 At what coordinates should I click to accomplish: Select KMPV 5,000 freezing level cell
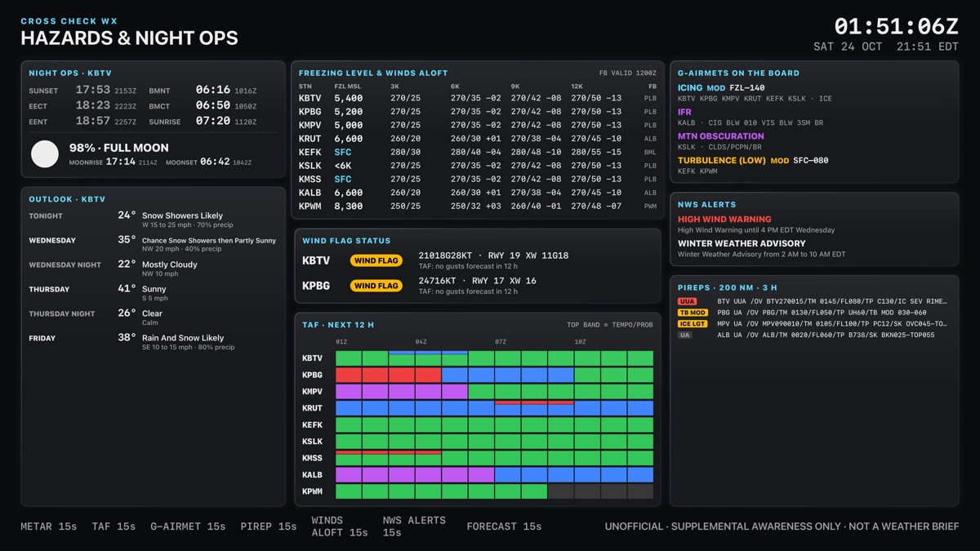tap(349, 126)
